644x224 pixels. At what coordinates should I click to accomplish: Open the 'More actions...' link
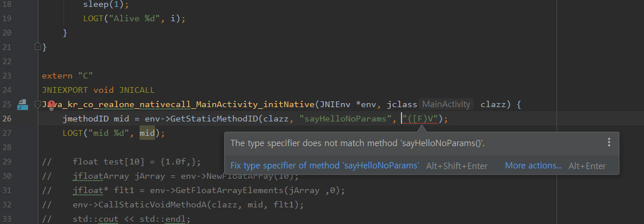(x=533, y=166)
